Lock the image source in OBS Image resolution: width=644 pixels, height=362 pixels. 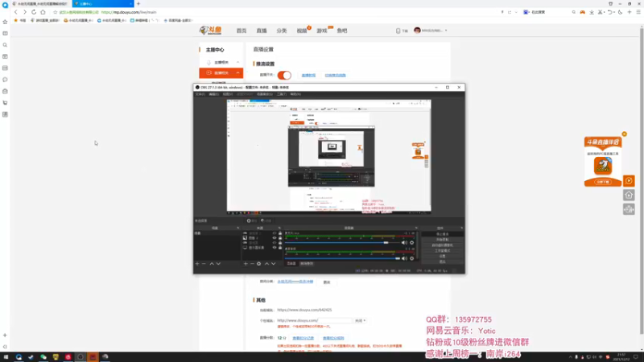[x=280, y=238]
